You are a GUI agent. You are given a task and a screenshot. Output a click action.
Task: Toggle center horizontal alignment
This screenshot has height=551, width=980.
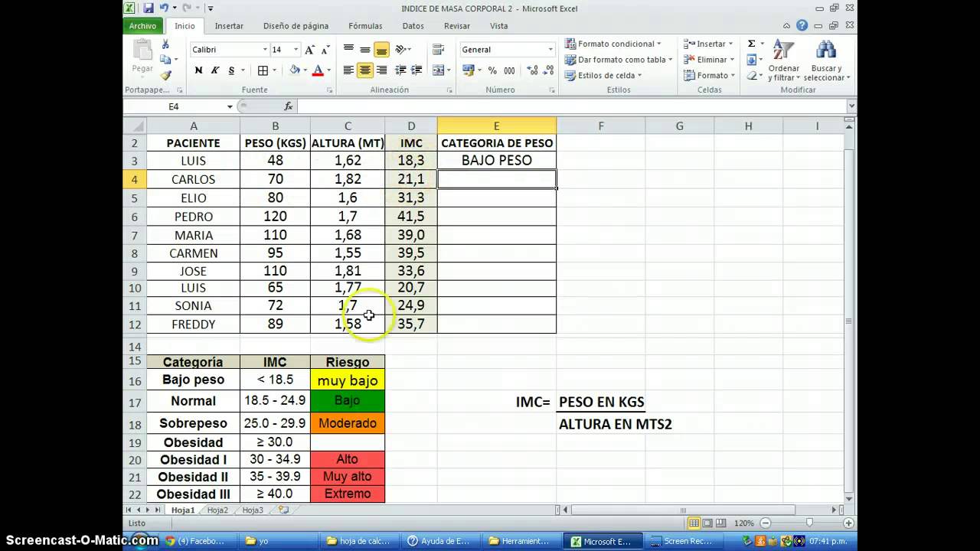[365, 70]
